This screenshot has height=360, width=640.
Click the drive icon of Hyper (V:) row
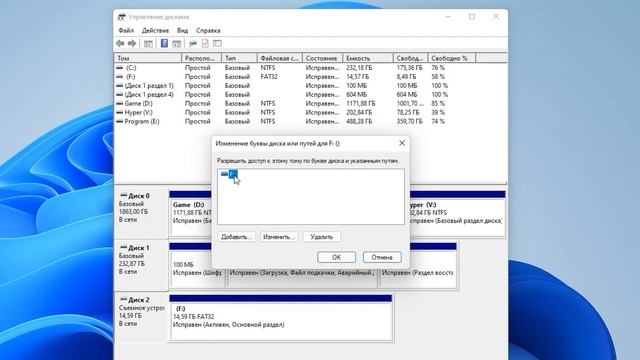120,113
